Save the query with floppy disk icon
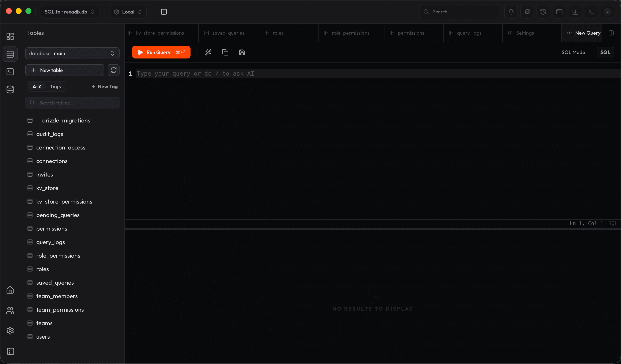Screen dimensions: 621x364 tap(242, 52)
